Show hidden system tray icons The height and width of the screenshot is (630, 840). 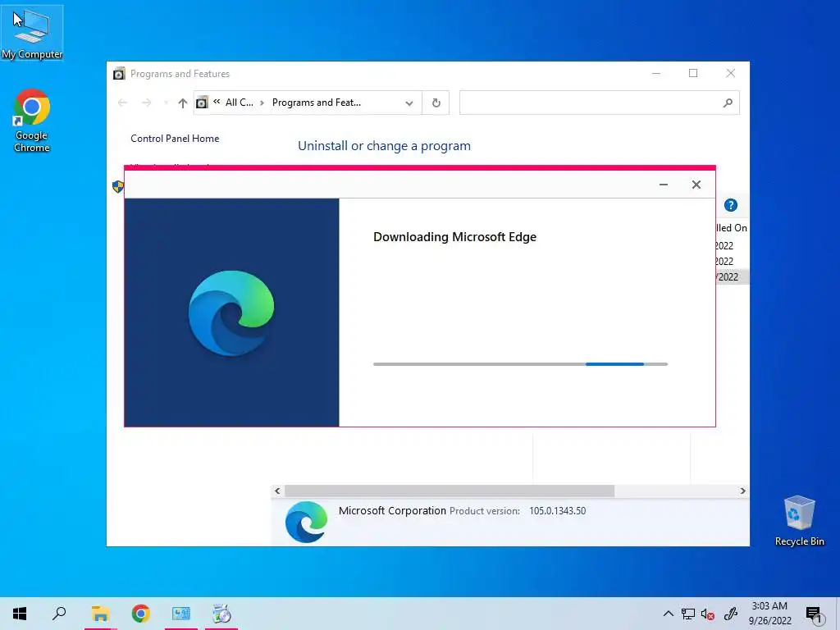(668, 614)
